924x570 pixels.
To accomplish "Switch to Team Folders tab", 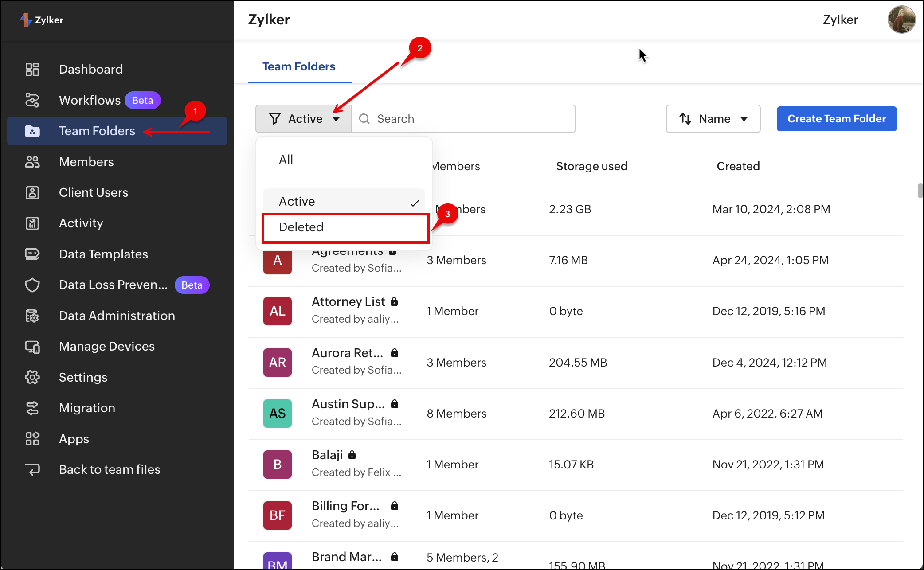I will pyautogui.click(x=299, y=66).
